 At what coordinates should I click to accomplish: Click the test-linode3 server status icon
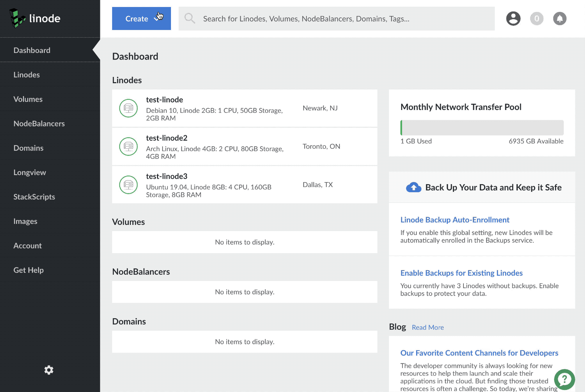pyautogui.click(x=128, y=185)
